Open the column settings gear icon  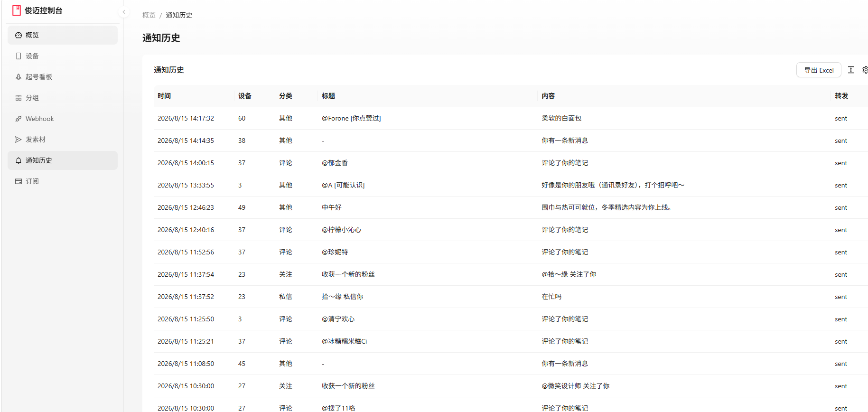click(x=865, y=70)
